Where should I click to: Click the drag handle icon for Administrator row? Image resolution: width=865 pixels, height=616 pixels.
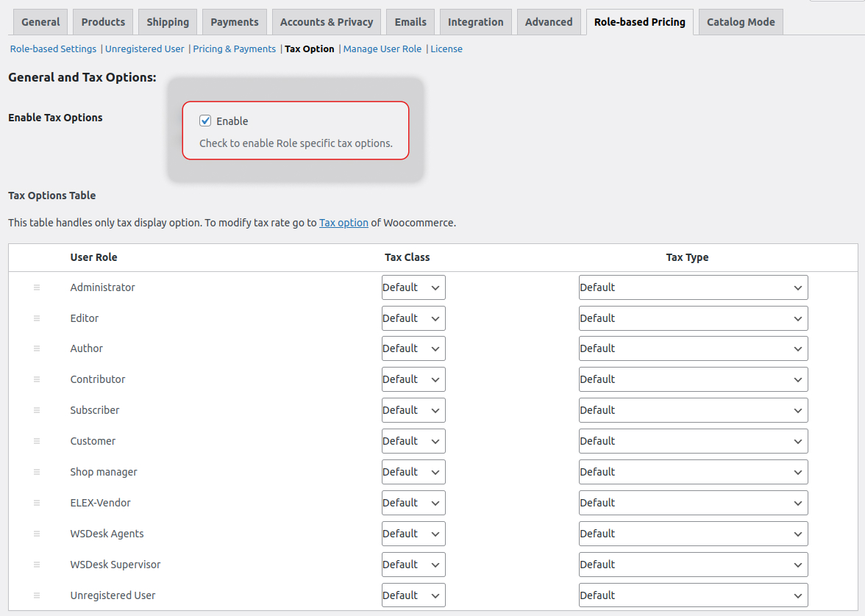[37, 287]
